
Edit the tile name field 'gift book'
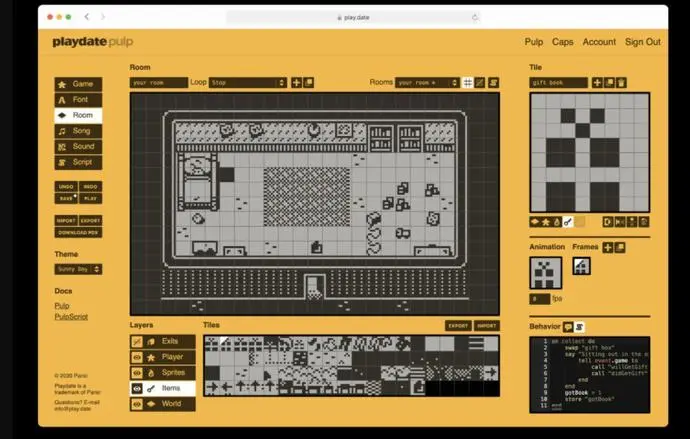coord(558,83)
